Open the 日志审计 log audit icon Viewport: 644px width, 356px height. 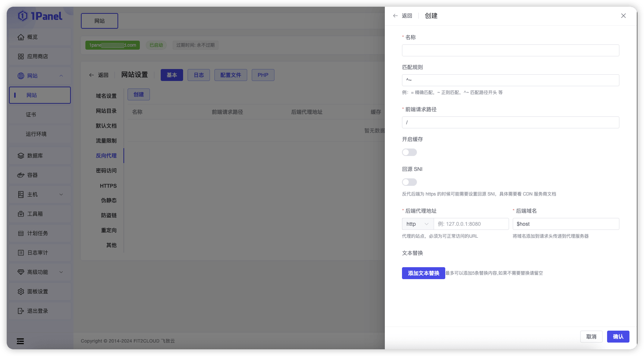[21, 252]
